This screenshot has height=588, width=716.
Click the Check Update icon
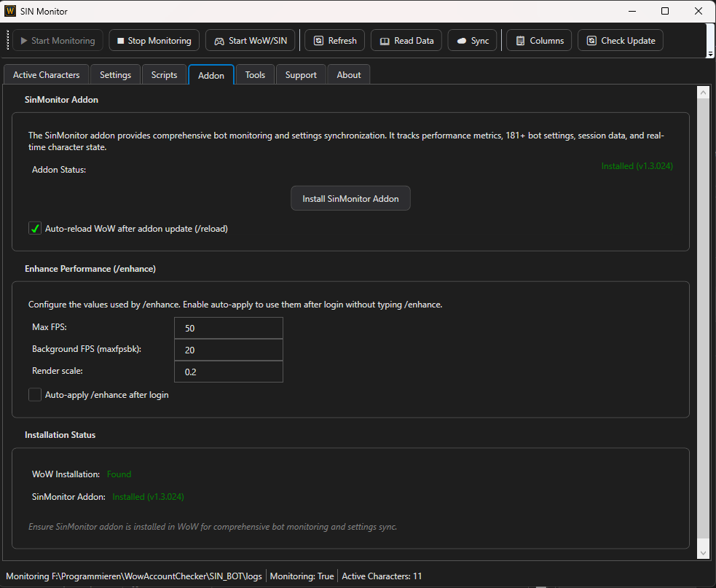coord(590,40)
